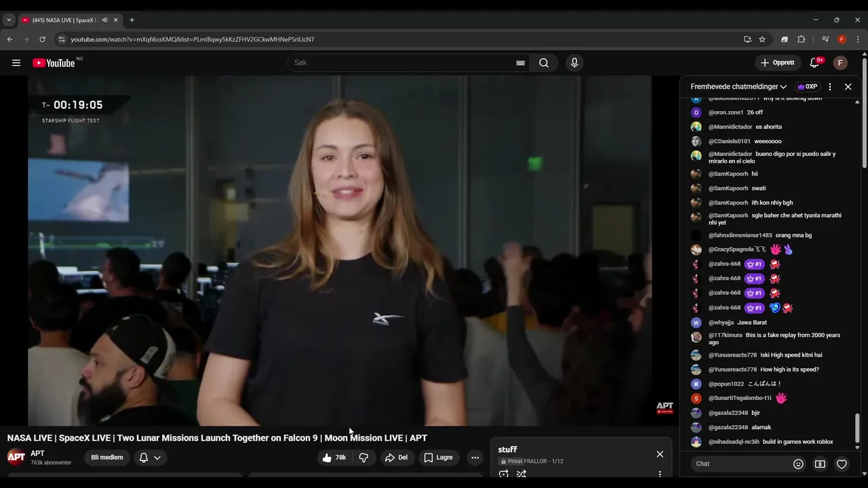
Task: Close the stuff playlist panel
Action: [660, 454]
